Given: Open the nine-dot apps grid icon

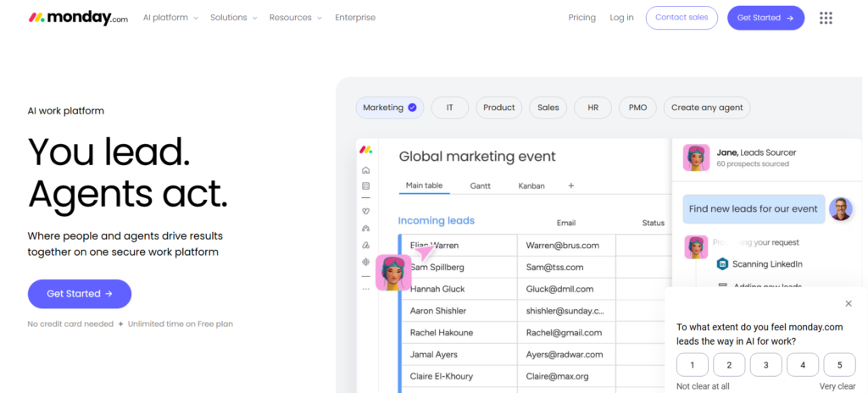Looking at the screenshot, I should tap(826, 18).
